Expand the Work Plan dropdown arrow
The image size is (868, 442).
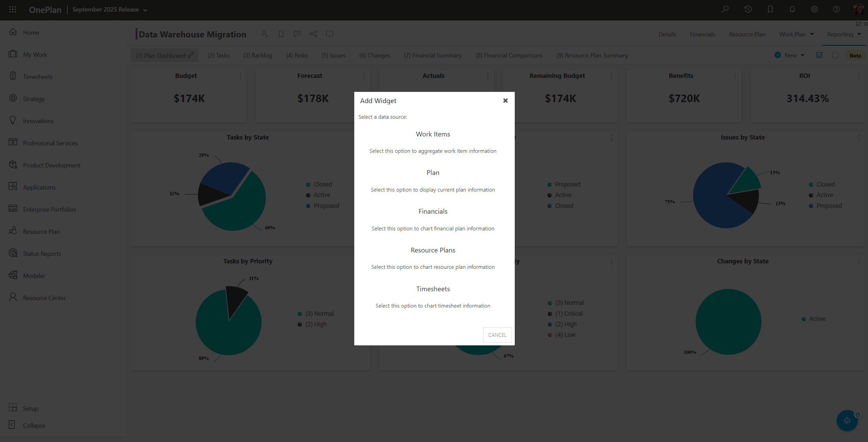812,34
